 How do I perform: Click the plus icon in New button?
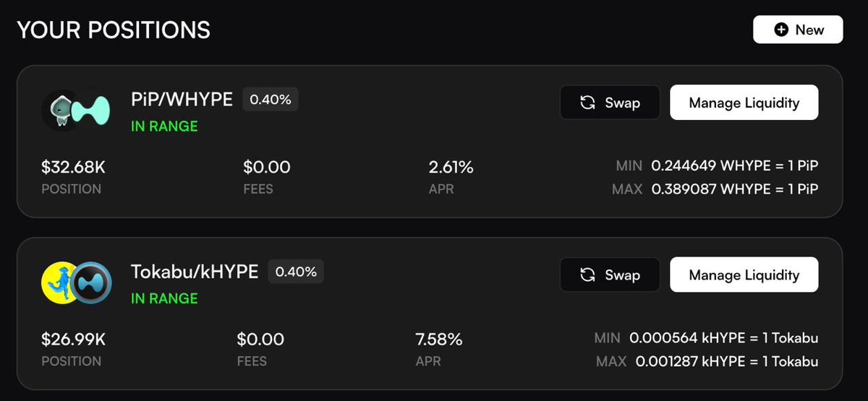[x=781, y=30]
